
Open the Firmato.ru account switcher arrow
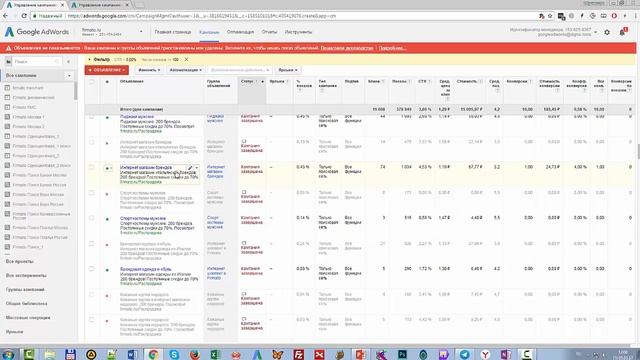[x=141, y=32]
